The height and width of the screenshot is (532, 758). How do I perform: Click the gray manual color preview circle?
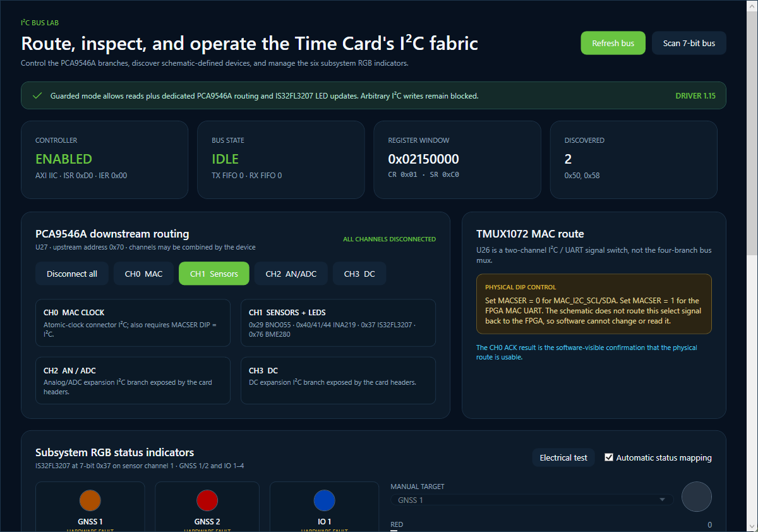[697, 497]
